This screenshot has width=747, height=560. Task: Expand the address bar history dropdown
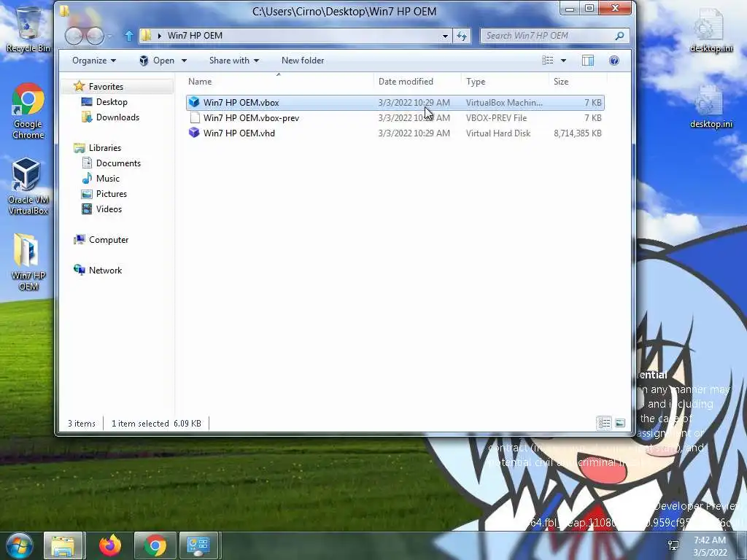pos(445,36)
